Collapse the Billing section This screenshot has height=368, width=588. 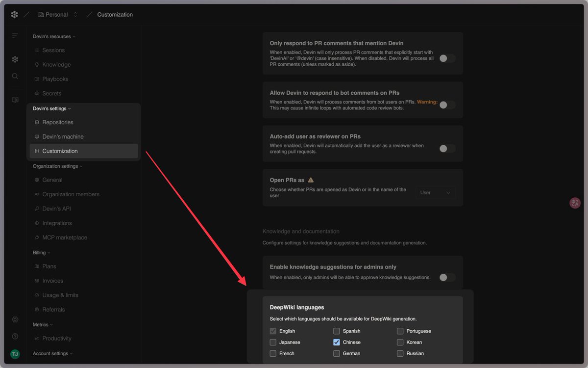[41, 253]
